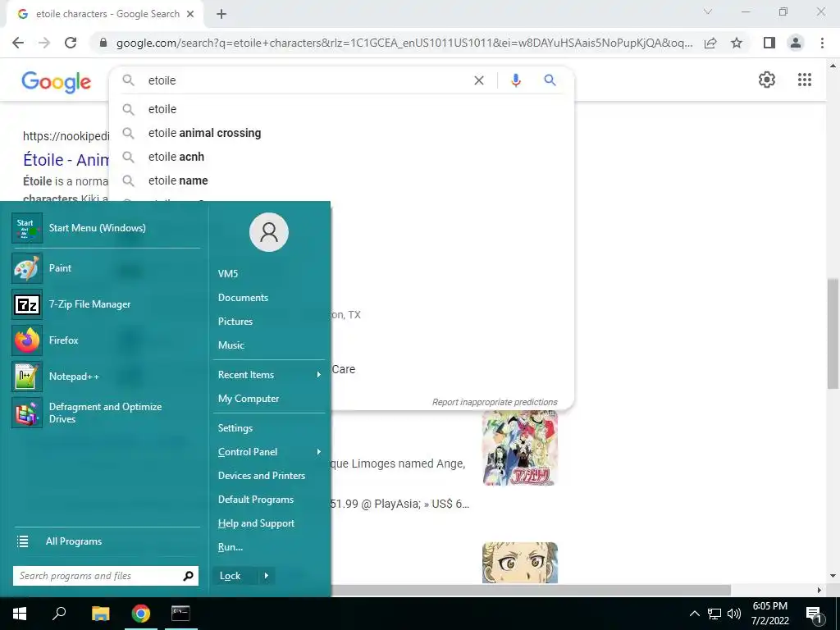This screenshot has height=630, width=840.
Task: Click the blond anime character thumbnail
Action: point(519,563)
